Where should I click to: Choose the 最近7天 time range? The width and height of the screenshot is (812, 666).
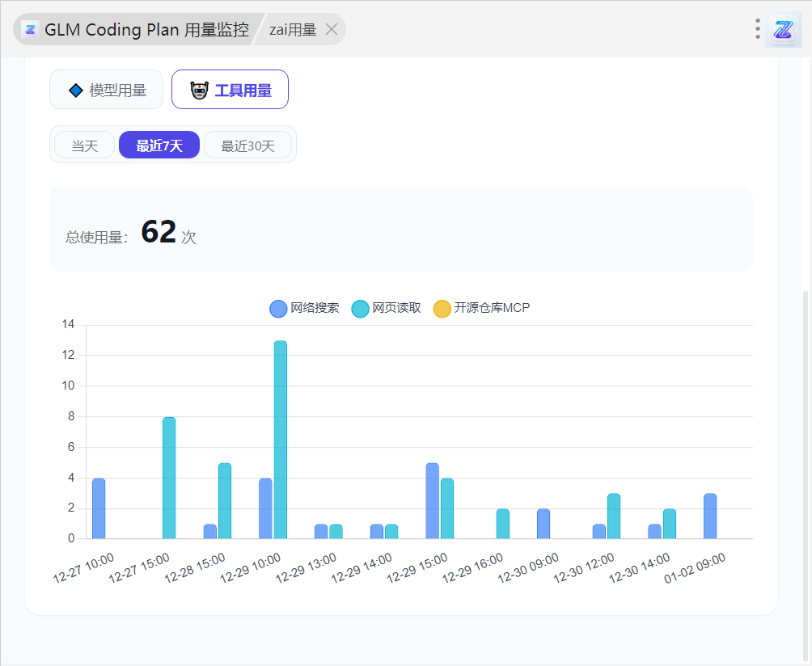click(x=159, y=145)
